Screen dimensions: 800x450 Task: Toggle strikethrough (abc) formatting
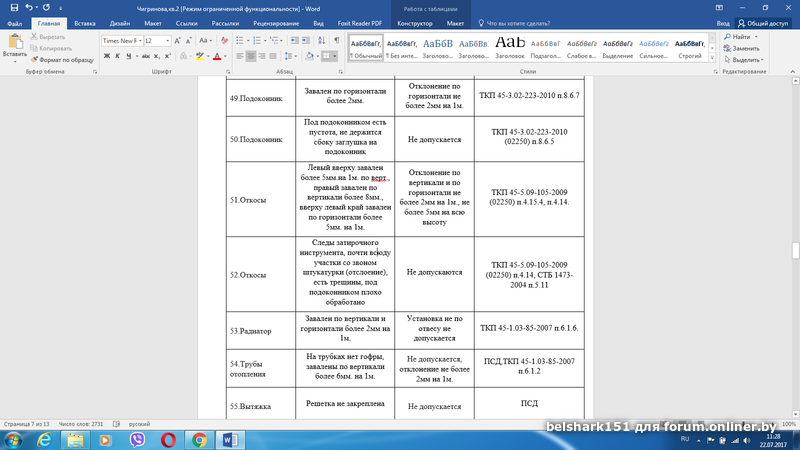[x=146, y=56]
